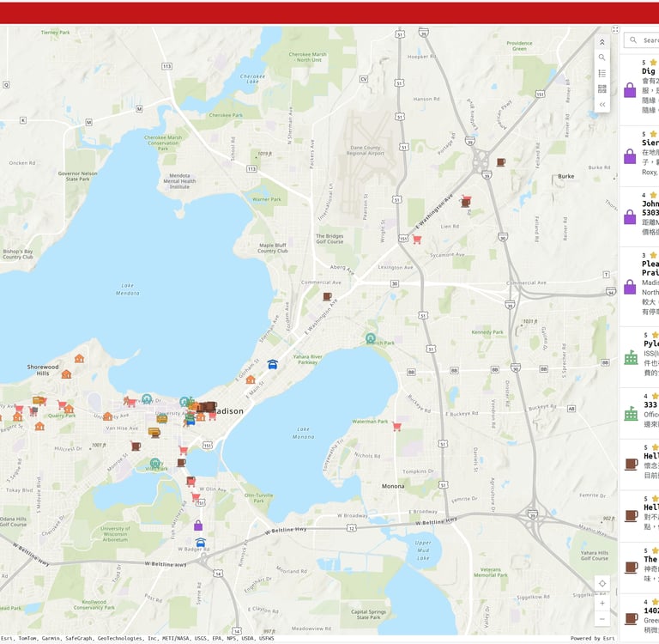Screen dimensions: 659x644
Task: Zoom out with the minus button
Action: 602,619
